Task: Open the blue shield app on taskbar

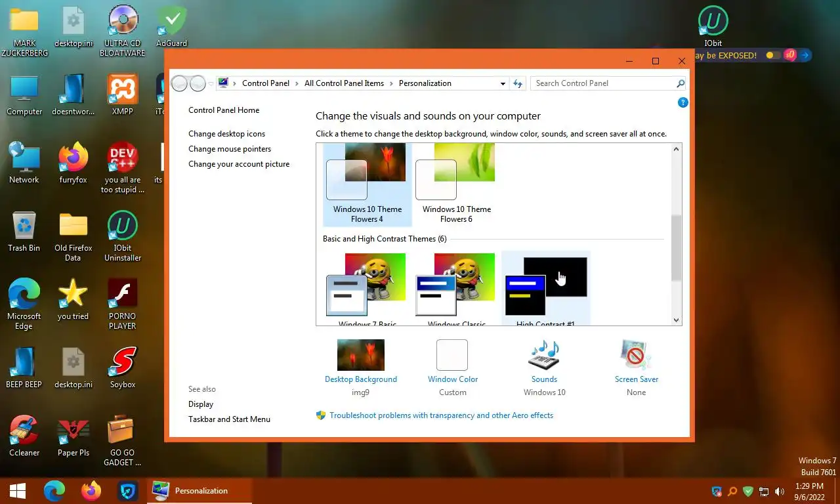Action: [128, 490]
